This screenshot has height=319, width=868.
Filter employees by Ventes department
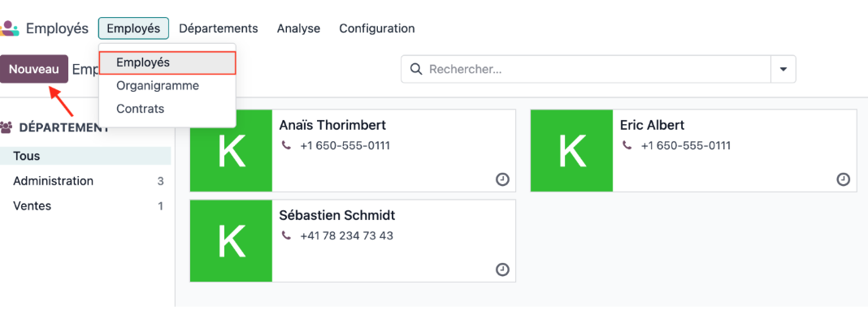[85, 205]
